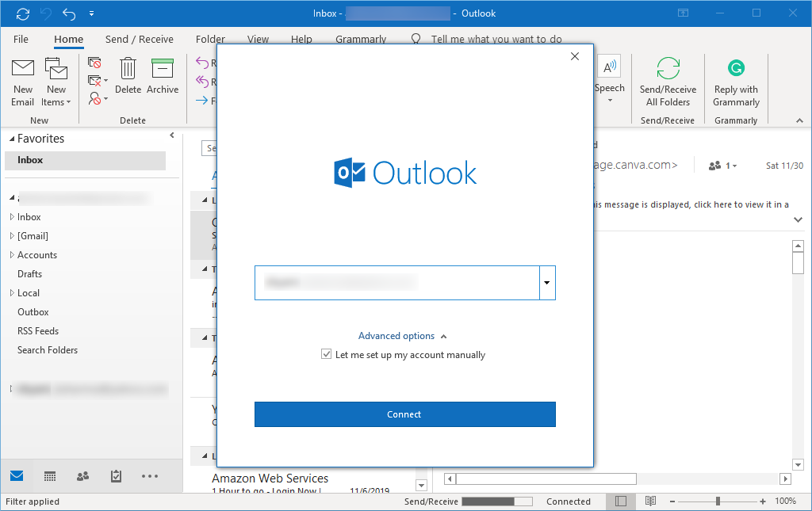Click the Archive icon

pos(163,69)
